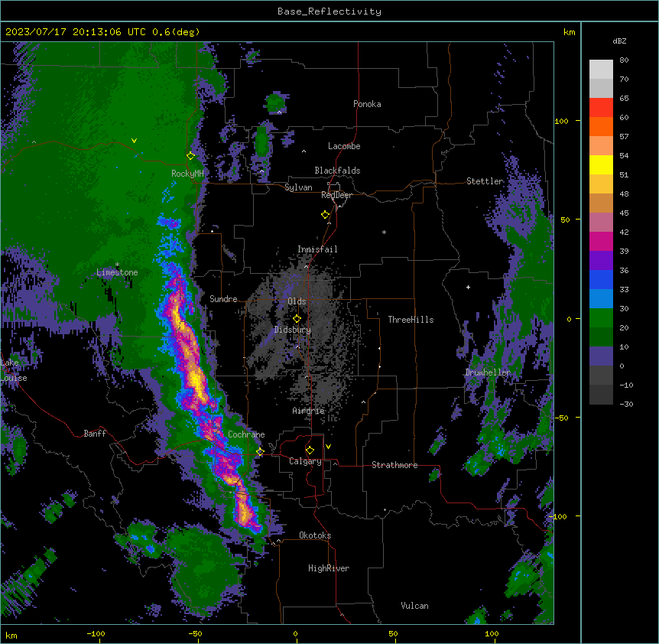Click the RedDeer city label

pos(336,195)
